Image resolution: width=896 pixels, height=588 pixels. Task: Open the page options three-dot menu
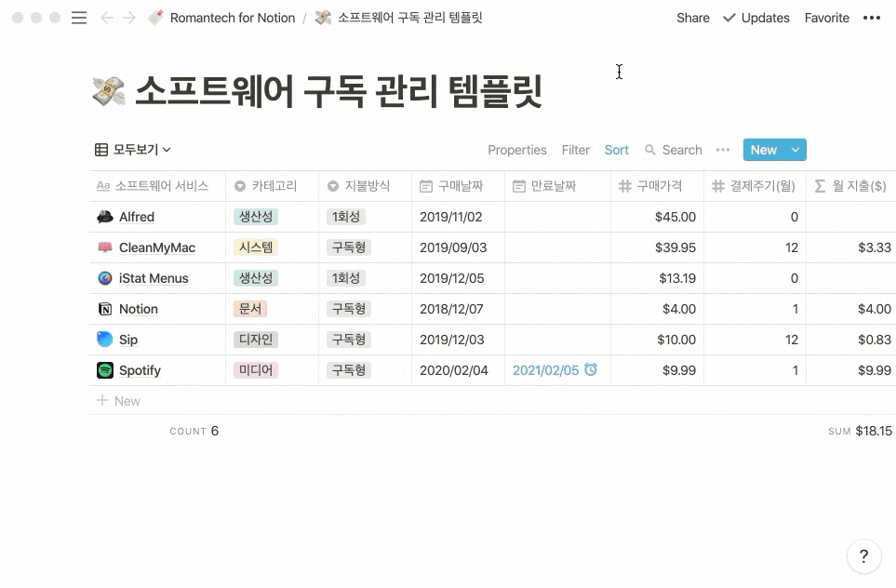coord(872,18)
